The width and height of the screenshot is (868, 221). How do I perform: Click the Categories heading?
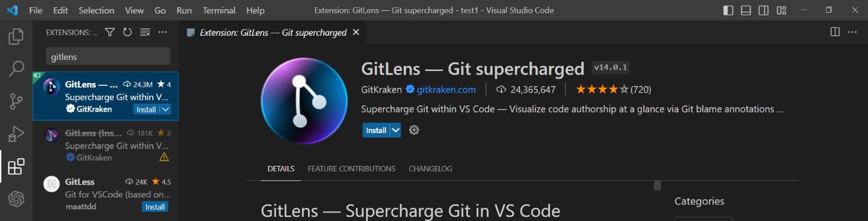click(x=699, y=202)
